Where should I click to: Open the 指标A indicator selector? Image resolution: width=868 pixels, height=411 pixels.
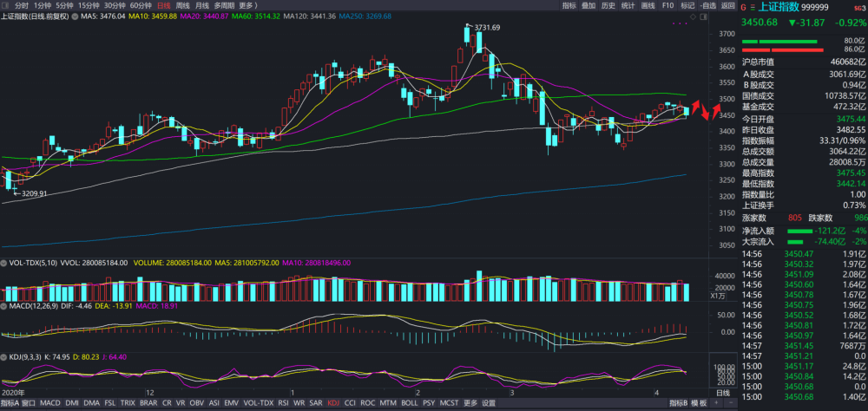click(10, 403)
